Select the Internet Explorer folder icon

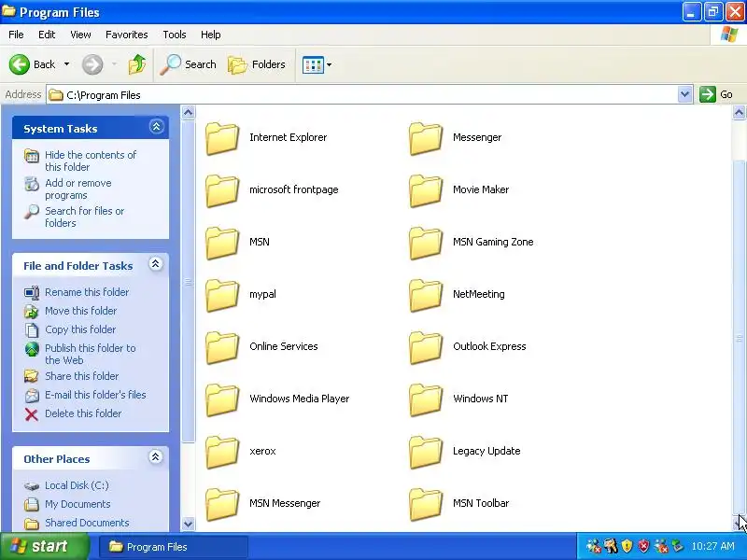(222, 138)
